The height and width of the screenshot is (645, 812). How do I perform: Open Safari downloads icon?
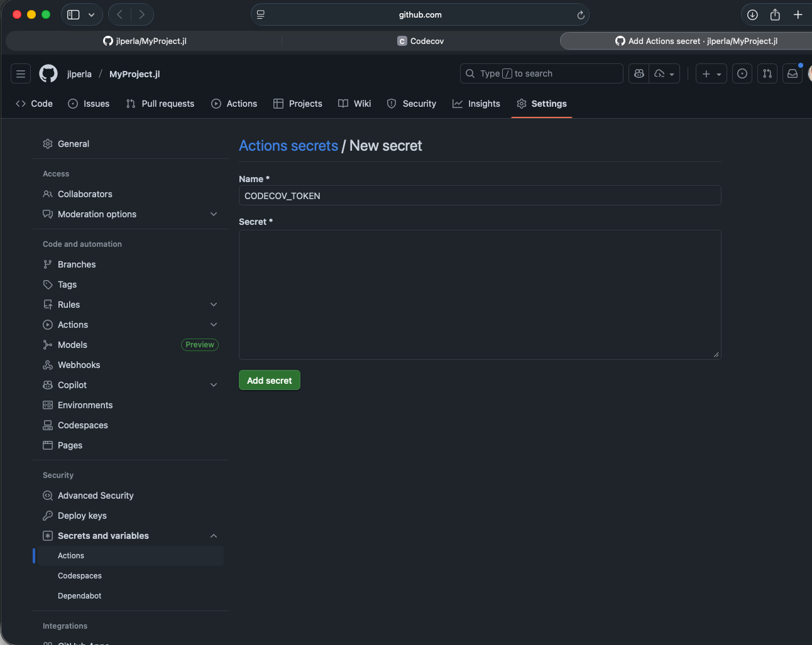pos(752,15)
